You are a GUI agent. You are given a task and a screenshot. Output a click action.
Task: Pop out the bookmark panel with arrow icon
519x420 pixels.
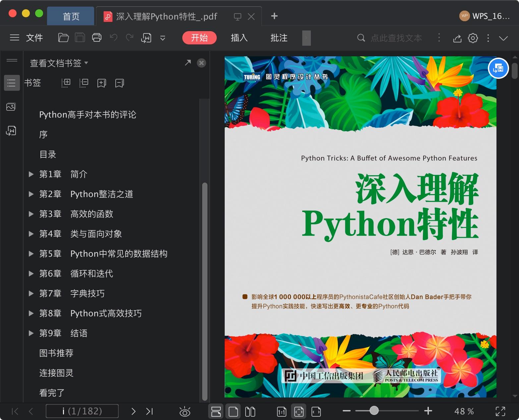click(x=188, y=63)
